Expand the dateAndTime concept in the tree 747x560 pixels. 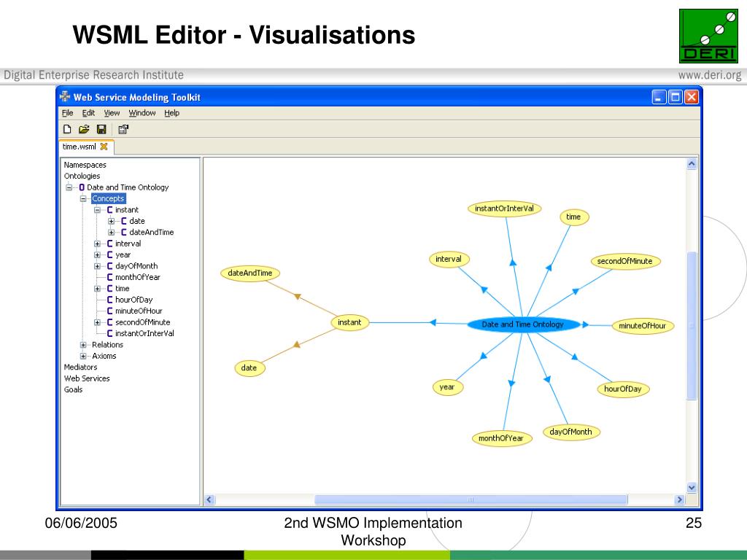pos(112,233)
